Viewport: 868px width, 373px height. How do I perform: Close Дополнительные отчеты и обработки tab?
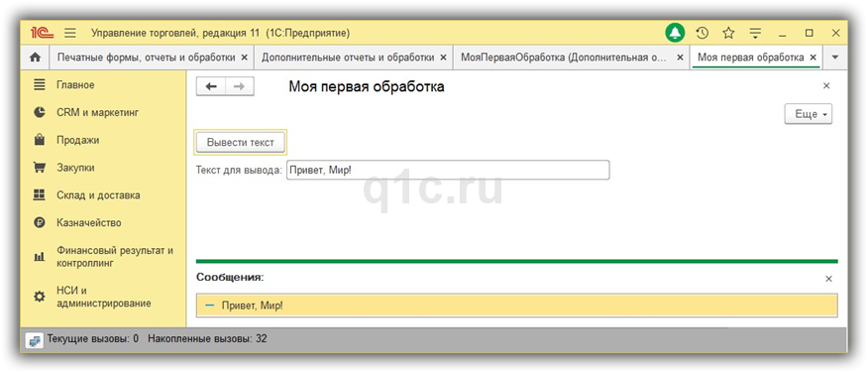point(443,58)
